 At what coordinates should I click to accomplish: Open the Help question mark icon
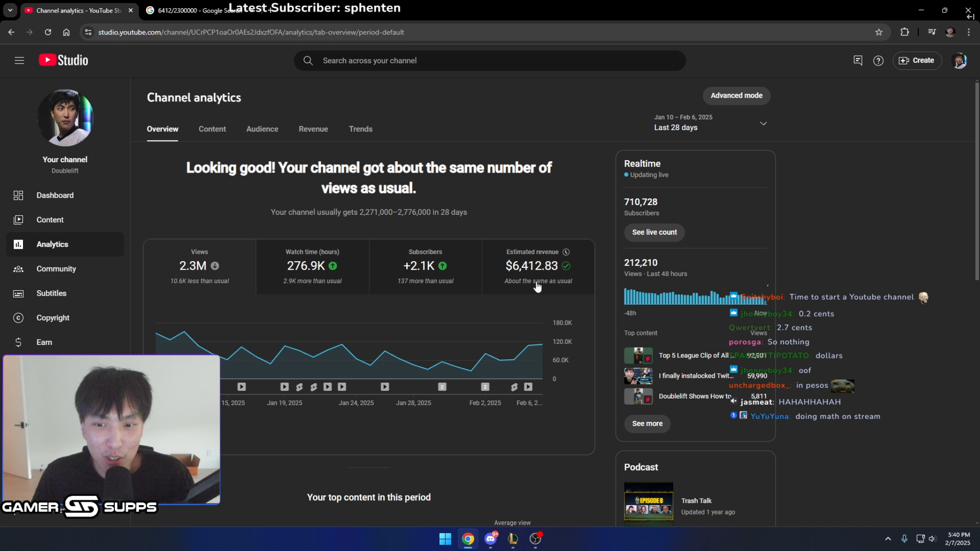pos(878,61)
